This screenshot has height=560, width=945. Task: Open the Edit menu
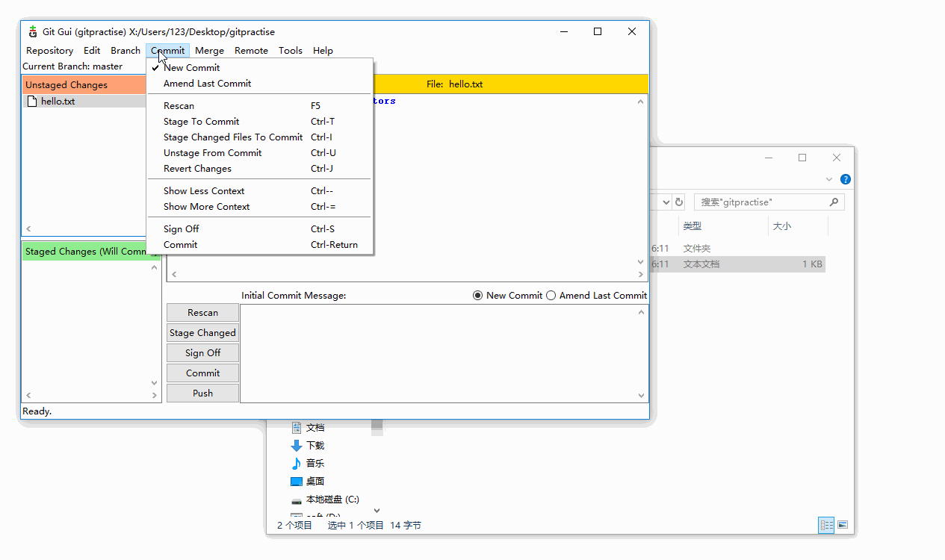pyautogui.click(x=92, y=51)
